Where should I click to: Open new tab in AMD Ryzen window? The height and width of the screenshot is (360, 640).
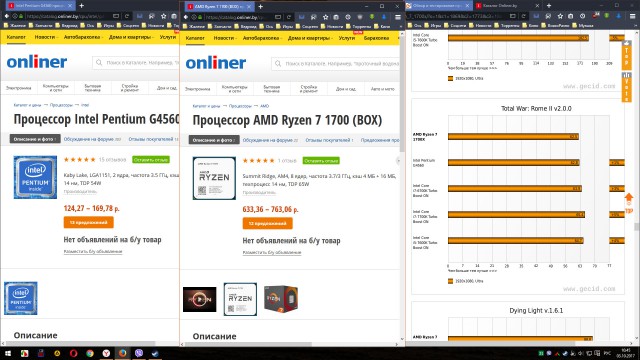260,7
